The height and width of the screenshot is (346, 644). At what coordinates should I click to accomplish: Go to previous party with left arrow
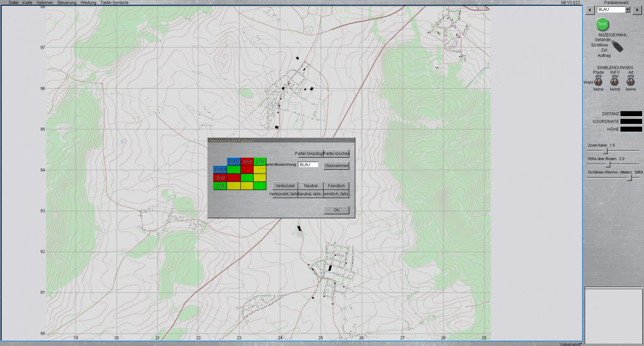pyautogui.click(x=590, y=10)
